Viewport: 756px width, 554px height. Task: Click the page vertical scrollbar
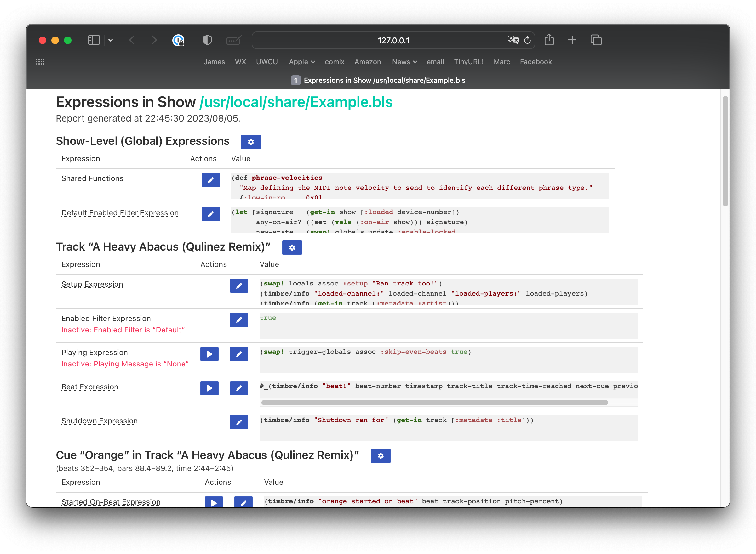(x=725, y=151)
